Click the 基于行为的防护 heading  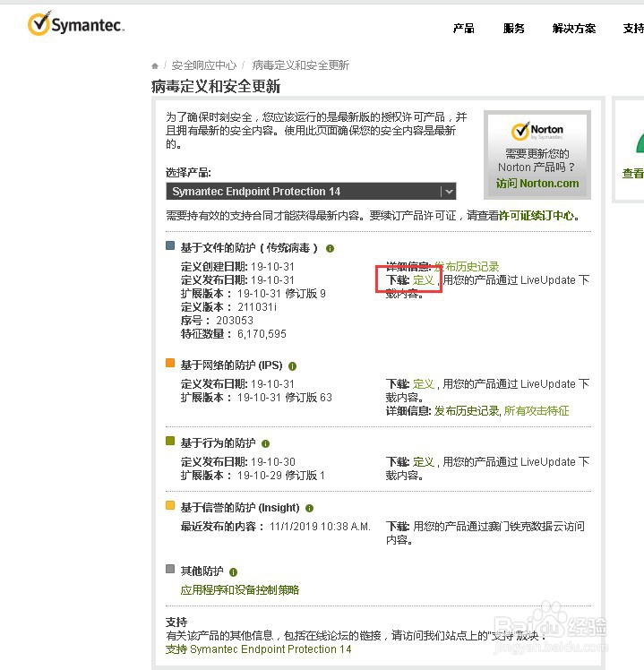tap(218, 443)
